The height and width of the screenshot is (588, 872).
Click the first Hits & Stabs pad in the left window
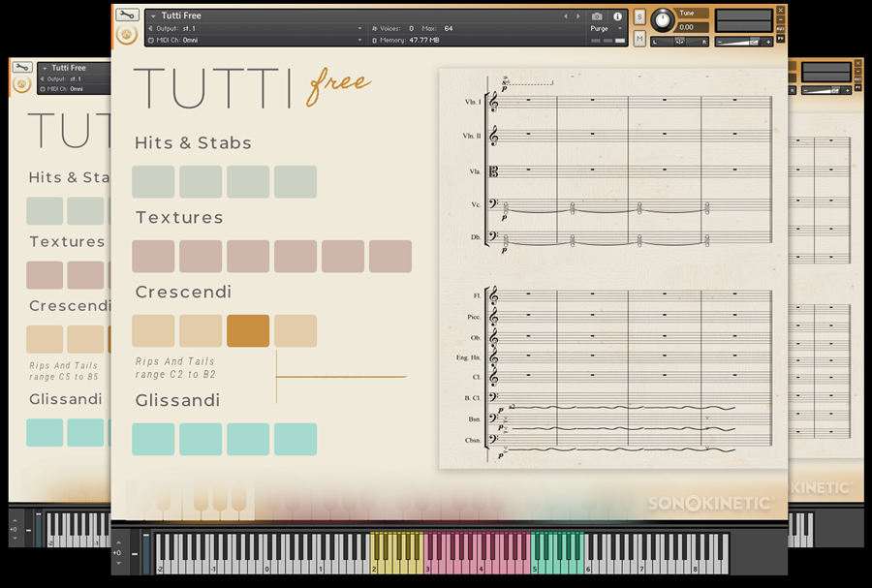pyautogui.click(x=45, y=210)
